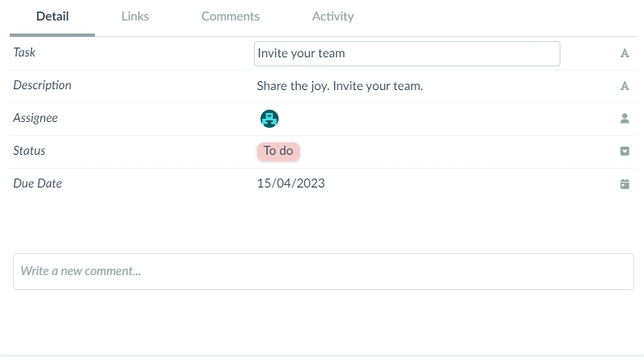Switch to the Links tab
The height and width of the screenshot is (357, 644).
[135, 16]
